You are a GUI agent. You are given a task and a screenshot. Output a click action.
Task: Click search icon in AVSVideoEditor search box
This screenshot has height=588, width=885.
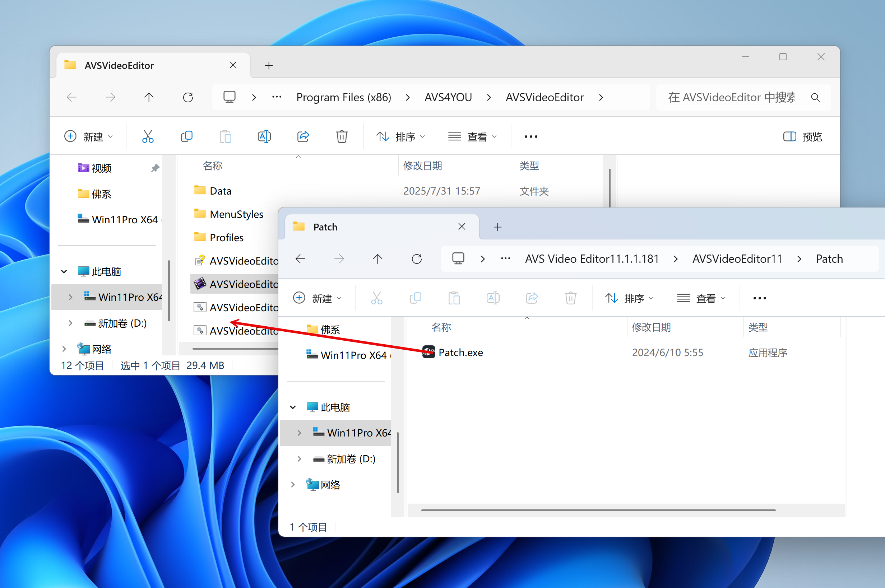click(x=815, y=98)
